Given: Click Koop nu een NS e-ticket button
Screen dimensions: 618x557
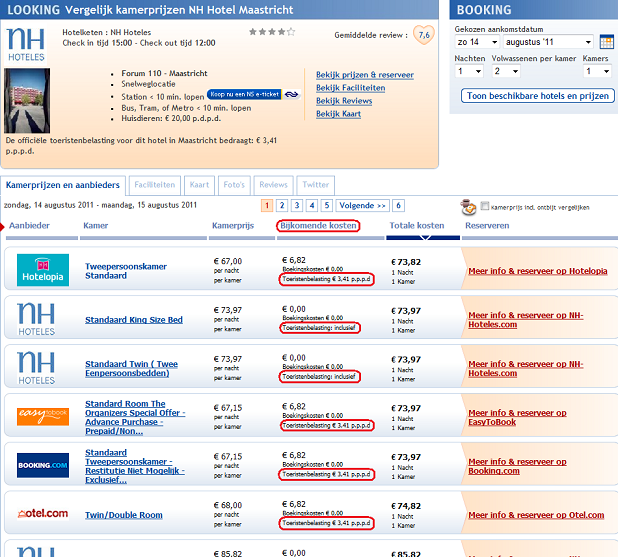Looking at the screenshot, I should 244,94.
